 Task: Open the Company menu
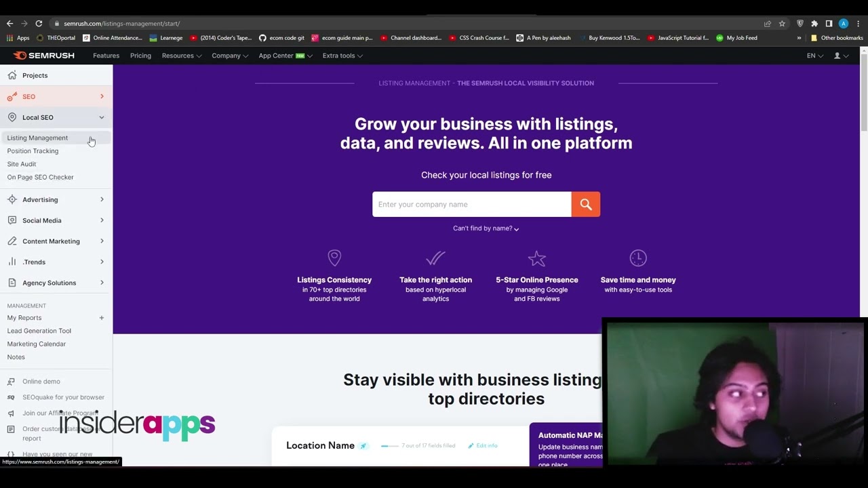230,56
